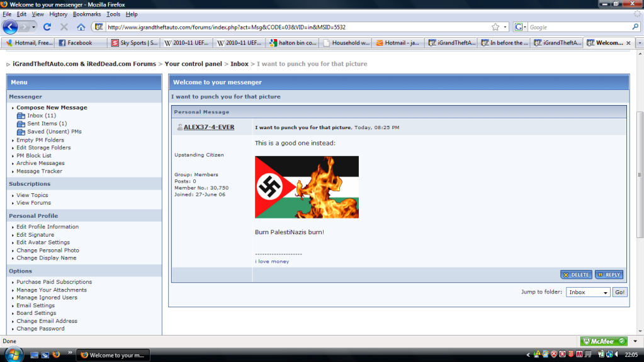Click the volume speaker icon in system tray
This screenshot has width=644, height=362.
click(x=616, y=354)
